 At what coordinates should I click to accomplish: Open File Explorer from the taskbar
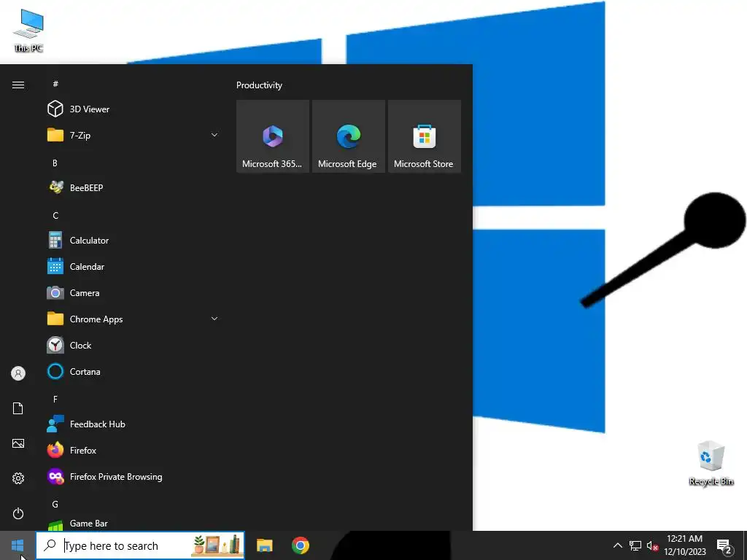[264, 545]
